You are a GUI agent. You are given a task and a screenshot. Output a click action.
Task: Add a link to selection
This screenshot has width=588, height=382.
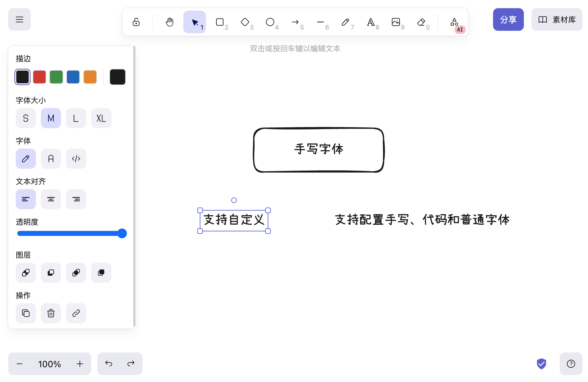pyautogui.click(x=76, y=313)
